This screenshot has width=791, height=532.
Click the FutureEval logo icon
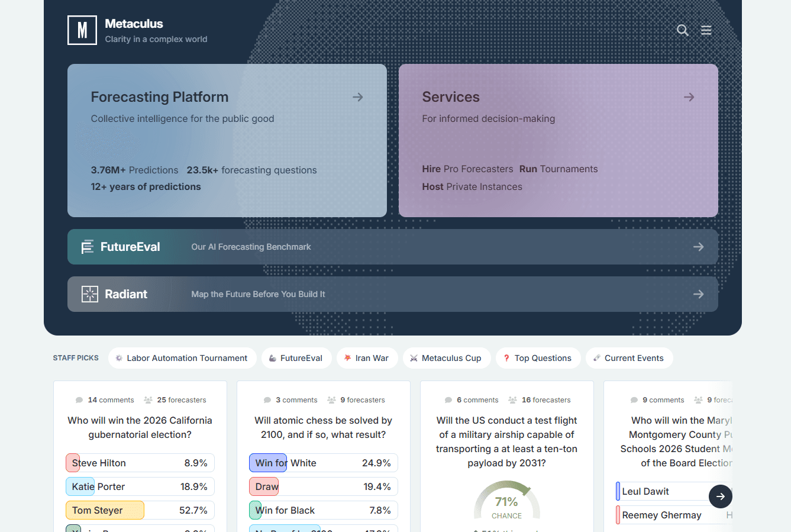click(88, 247)
